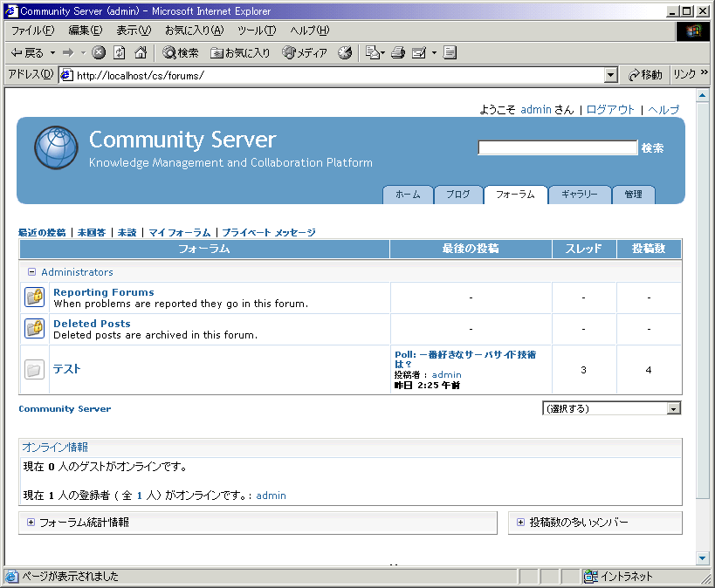Select the フォーラム tab
This screenshot has height=588, width=715.
click(x=515, y=195)
